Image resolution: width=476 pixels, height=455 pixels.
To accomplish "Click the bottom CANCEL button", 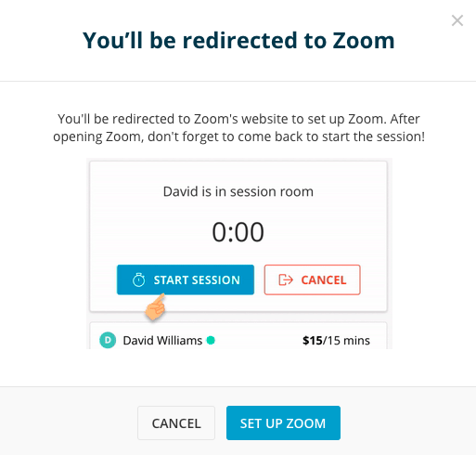I will [176, 422].
